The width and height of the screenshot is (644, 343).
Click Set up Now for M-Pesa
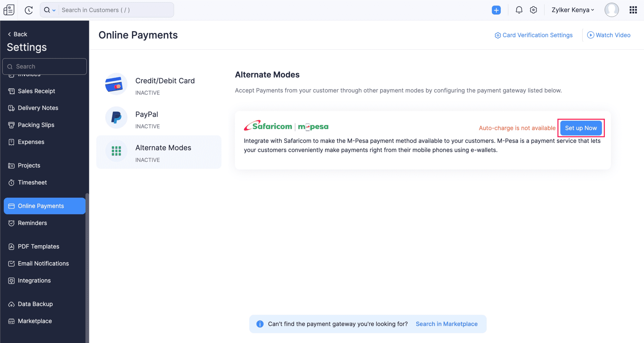581,128
